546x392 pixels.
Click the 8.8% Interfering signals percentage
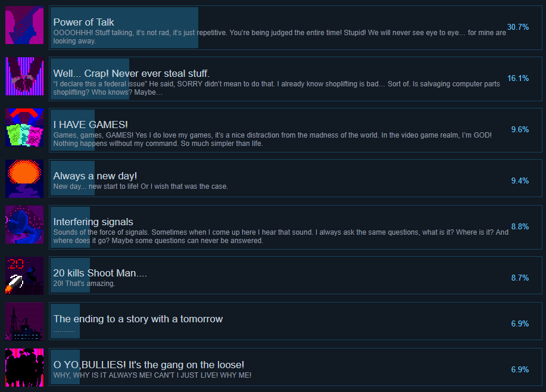tap(520, 227)
